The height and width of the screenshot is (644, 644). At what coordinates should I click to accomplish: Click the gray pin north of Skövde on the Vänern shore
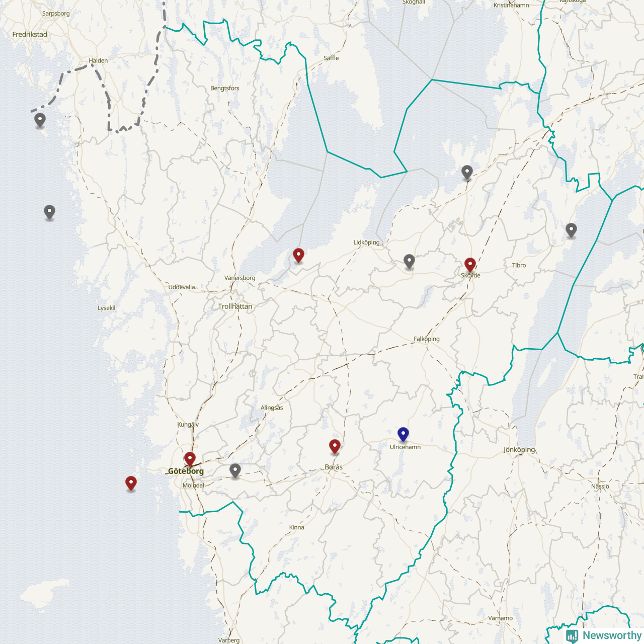(467, 173)
